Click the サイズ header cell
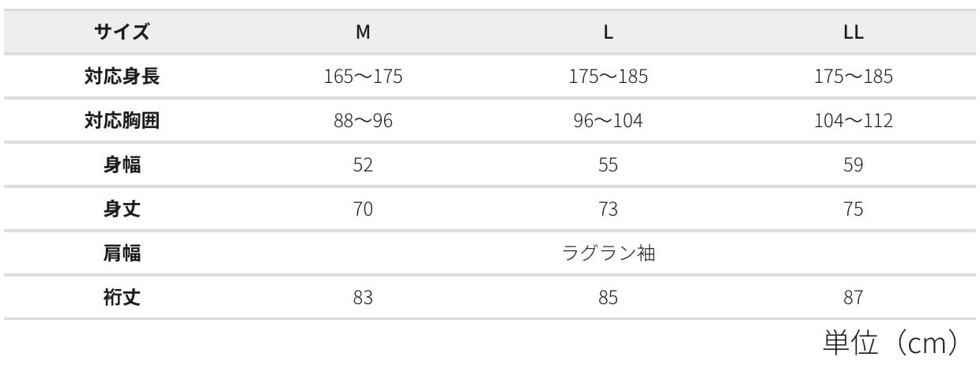 click(x=122, y=32)
